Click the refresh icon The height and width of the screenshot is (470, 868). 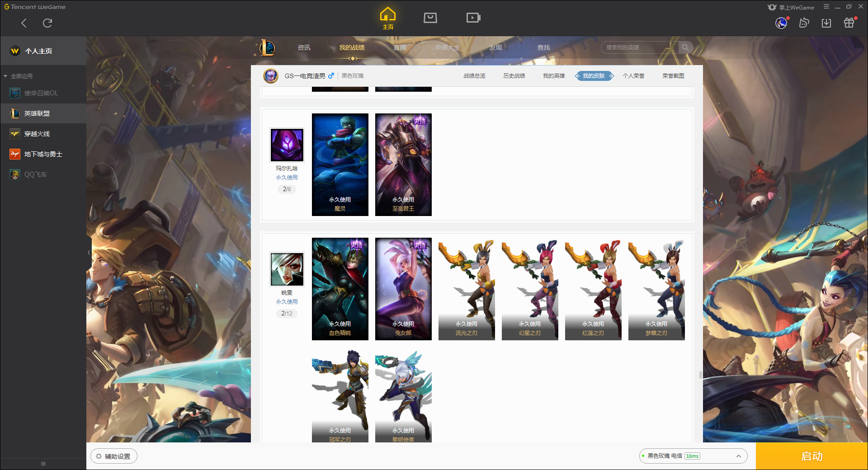[47, 23]
